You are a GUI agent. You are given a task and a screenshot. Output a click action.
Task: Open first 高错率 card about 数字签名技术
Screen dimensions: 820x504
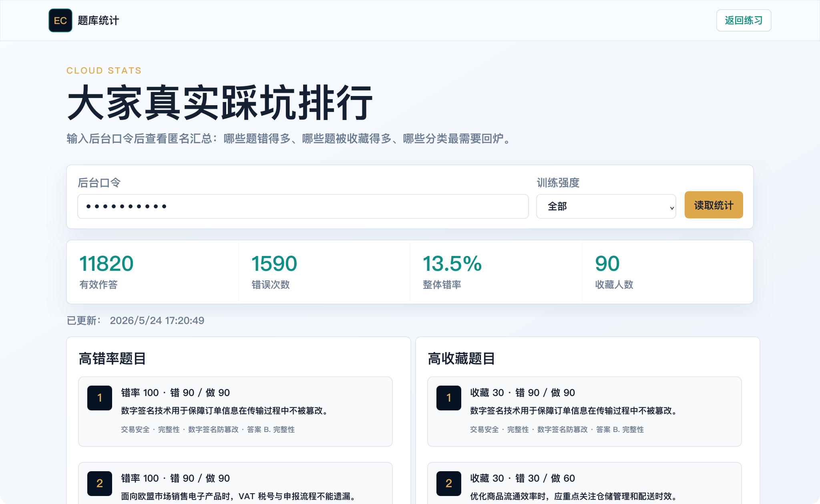click(235, 412)
